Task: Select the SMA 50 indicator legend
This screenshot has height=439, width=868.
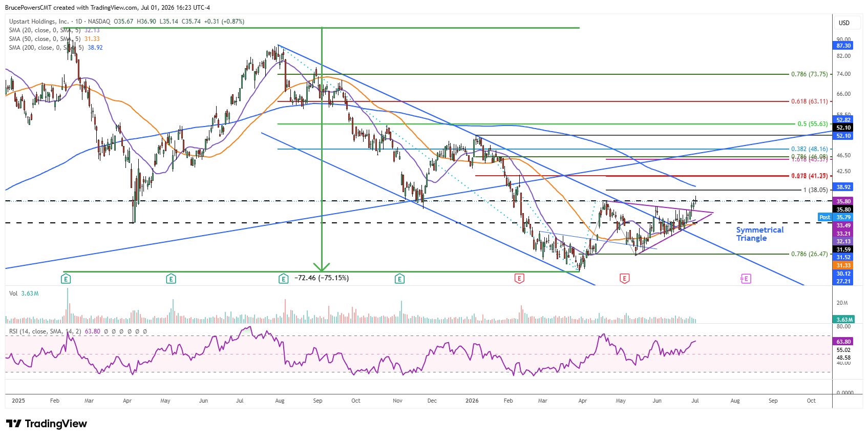Action: (x=54, y=39)
